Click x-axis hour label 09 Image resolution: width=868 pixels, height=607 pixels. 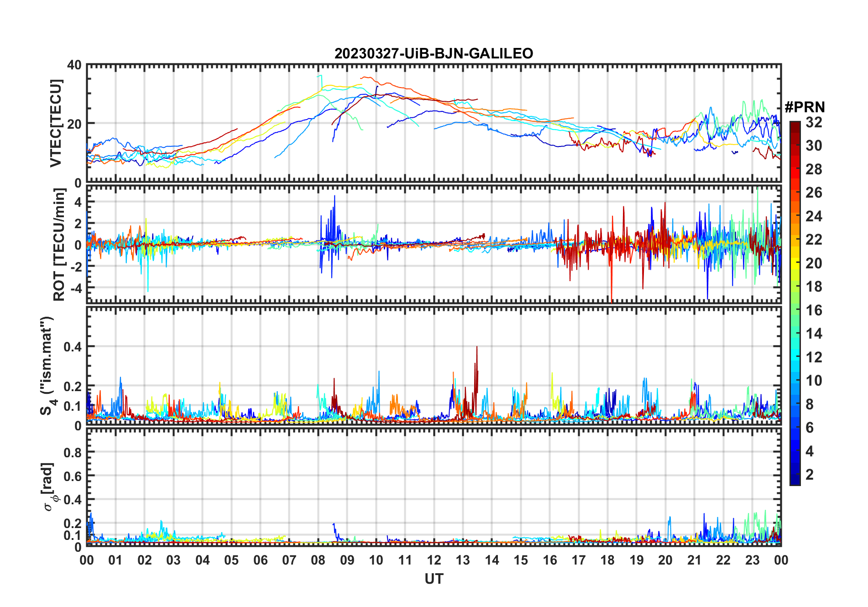(347, 560)
